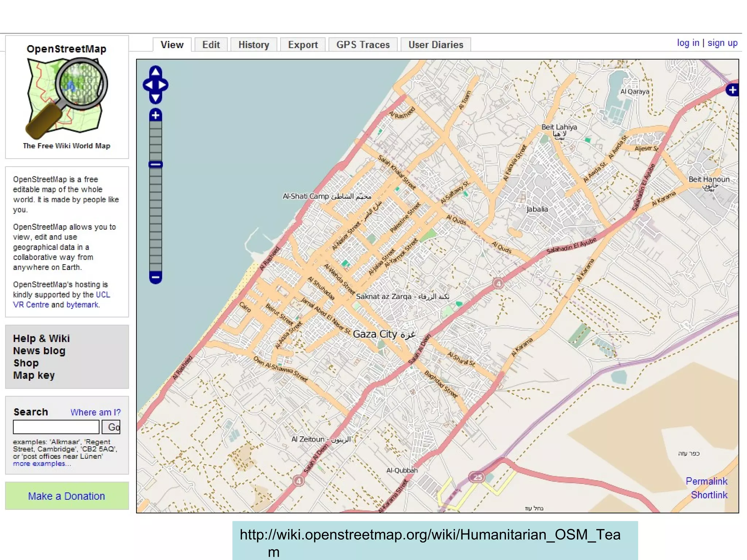Click the Al-Shati Camp map label

(x=327, y=196)
